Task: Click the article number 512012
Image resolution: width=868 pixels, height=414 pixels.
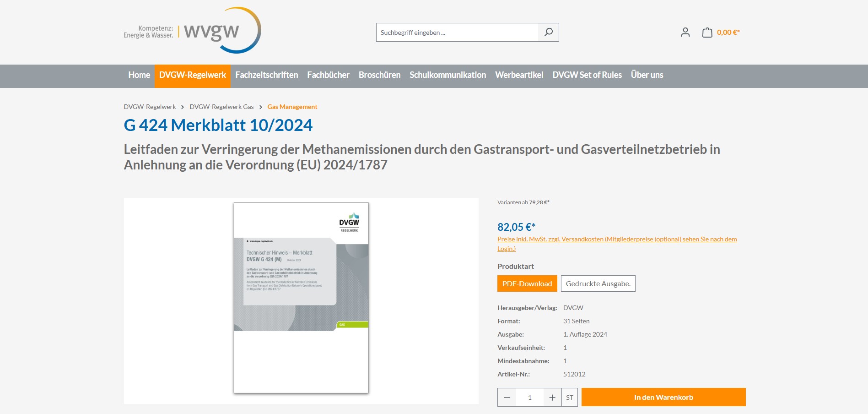Action: tap(574, 374)
